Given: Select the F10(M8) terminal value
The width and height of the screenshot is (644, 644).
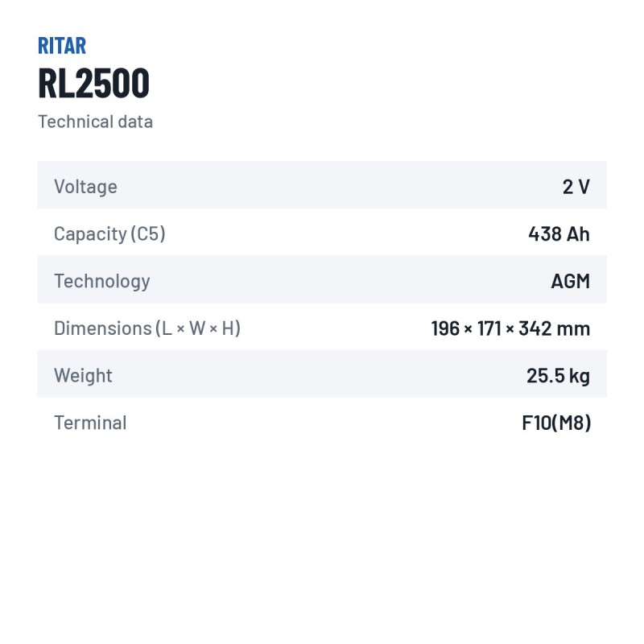Looking at the screenshot, I should [x=556, y=423].
